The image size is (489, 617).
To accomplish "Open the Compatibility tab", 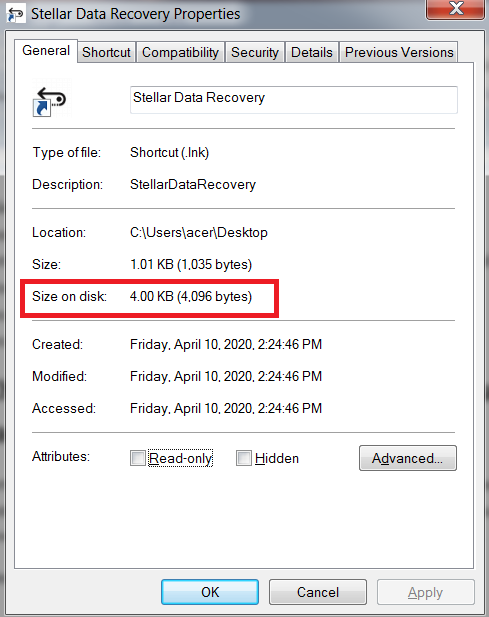I will (x=180, y=52).
